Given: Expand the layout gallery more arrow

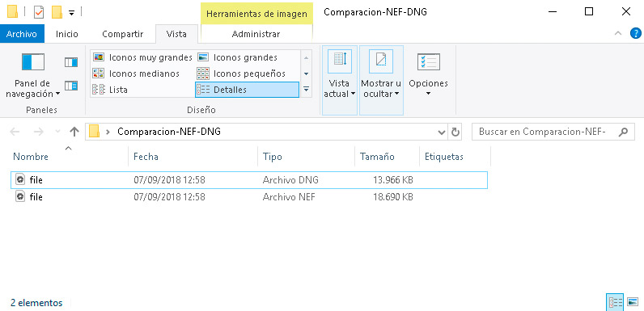Looking at the screenshot, I should 306,90.
